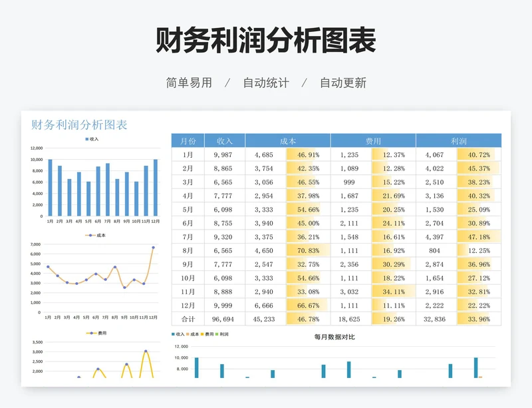Click cost percentage 46.91% data bar
Viewport: 532px width, 408px height.
[x=308, y=155]
